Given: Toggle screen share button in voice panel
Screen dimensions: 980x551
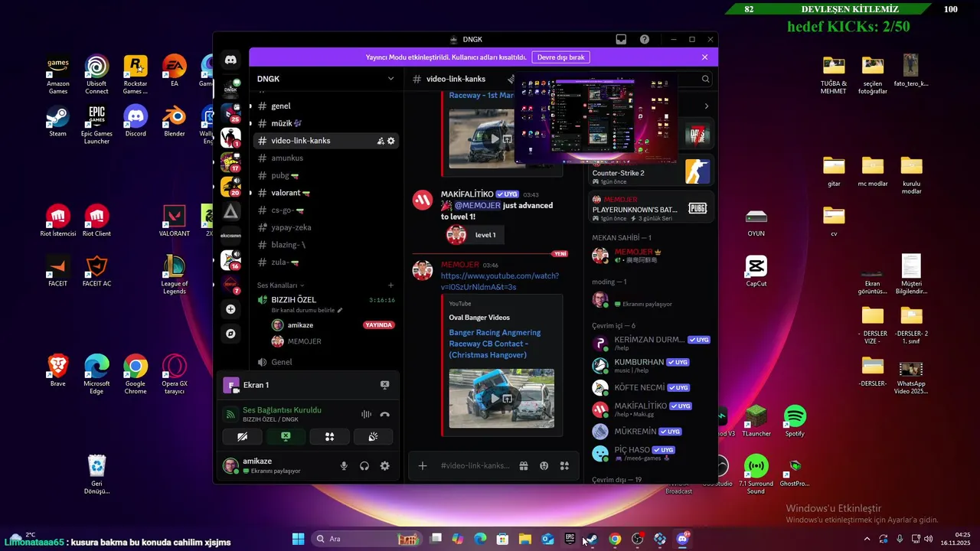Looking at the screenshot, I should point(286,437).
